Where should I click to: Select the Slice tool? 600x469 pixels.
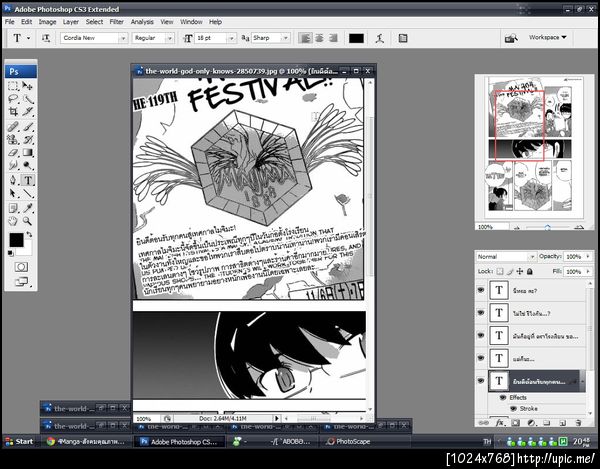28,112
